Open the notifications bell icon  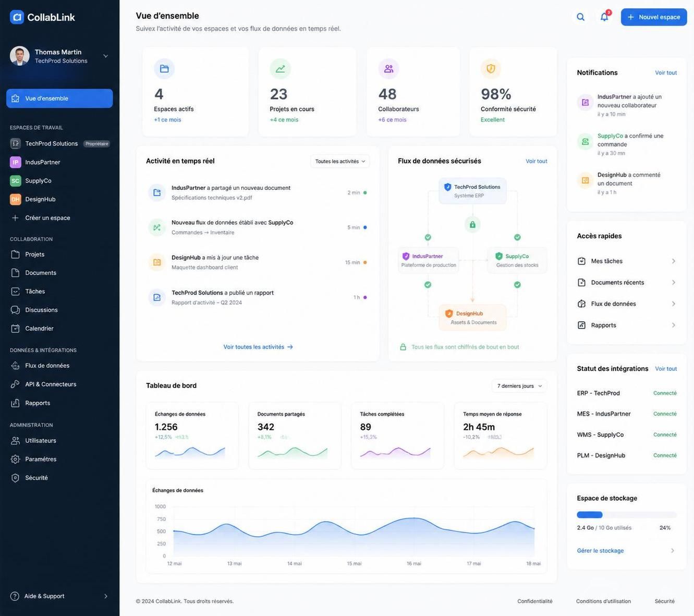point(604,17)
